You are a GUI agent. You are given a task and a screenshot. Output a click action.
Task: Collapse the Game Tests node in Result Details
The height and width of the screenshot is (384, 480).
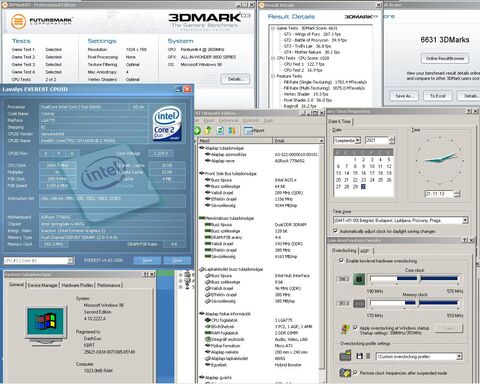pos(273,28)
